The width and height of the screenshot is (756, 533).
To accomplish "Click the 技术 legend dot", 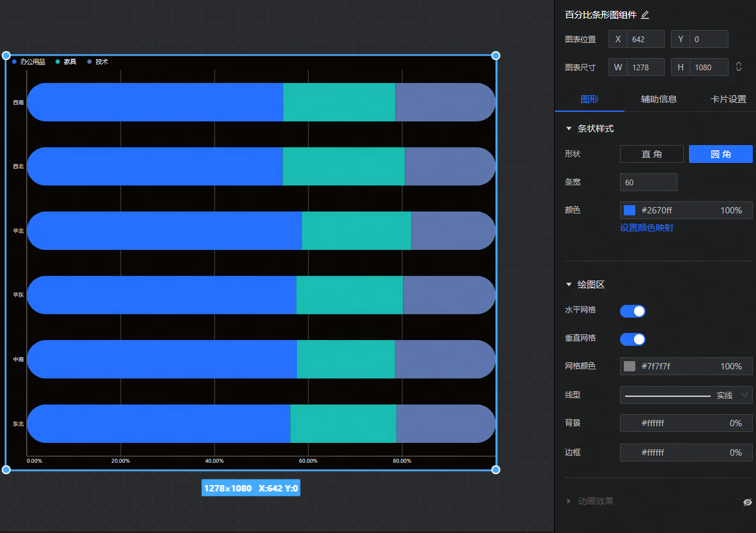I will pos(89,62).
